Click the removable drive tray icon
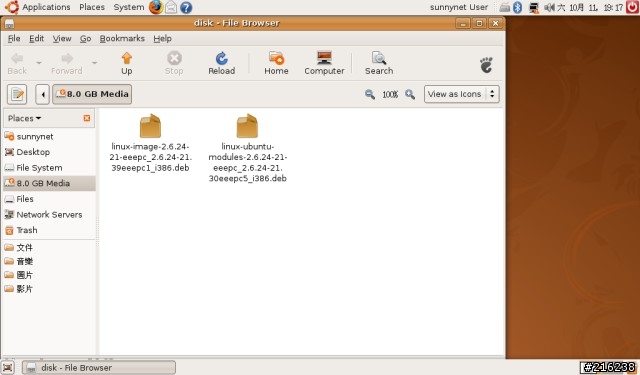Screen dimensions: 640x375 click(x=504, y=7)
